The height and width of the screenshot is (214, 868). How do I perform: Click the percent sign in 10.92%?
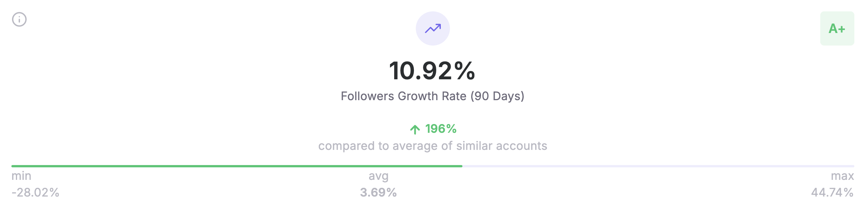[465, 71]
